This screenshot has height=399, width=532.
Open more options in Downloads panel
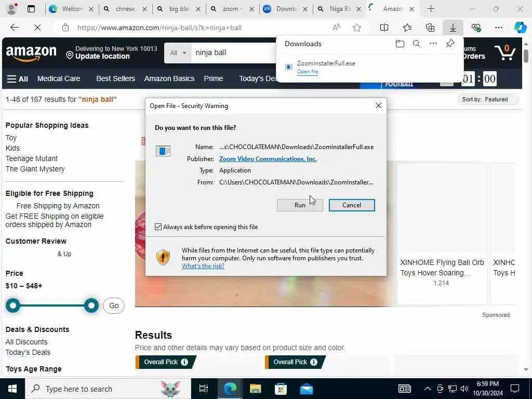click(433, 44)
